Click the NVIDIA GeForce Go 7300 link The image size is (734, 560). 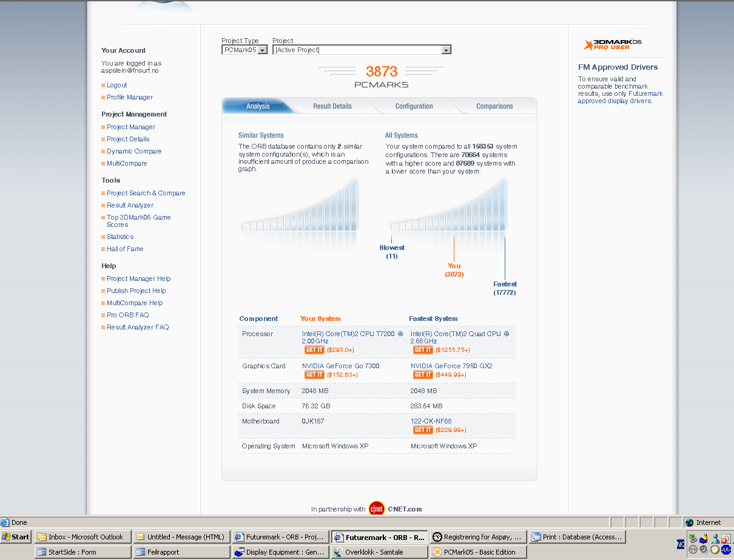point(341,366)
